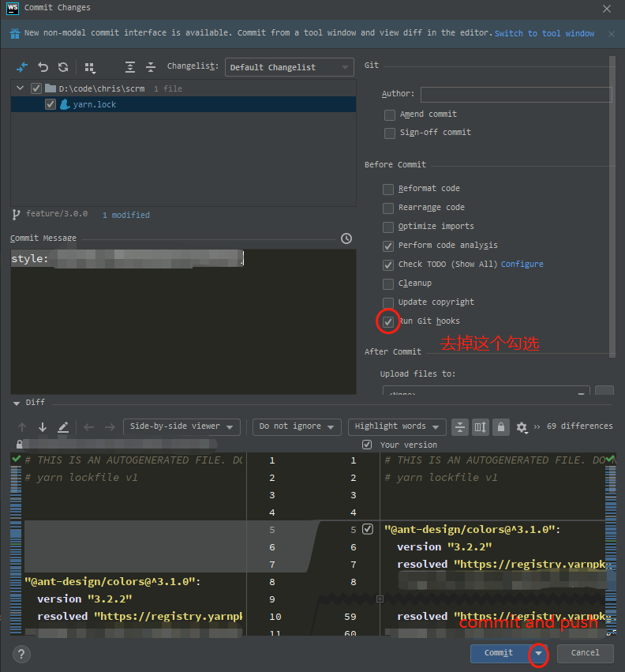Screen dimensions: 625x672
Task: Collapse the Diff section
Action: coord(17,404)
